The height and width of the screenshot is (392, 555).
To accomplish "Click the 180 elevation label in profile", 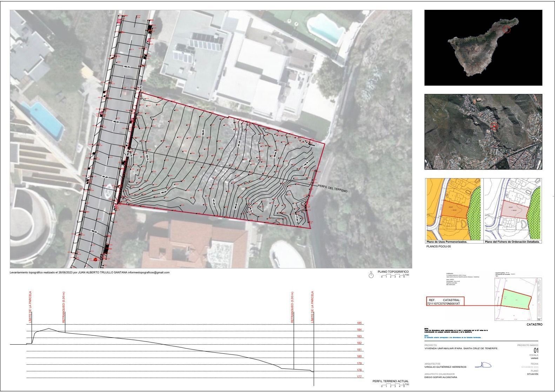I will 359,357.
